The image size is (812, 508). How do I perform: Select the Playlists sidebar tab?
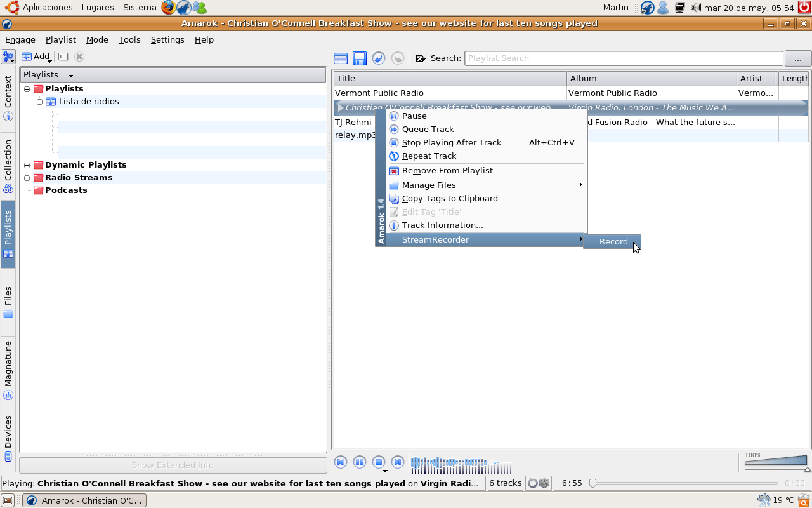tap(8, 234)
